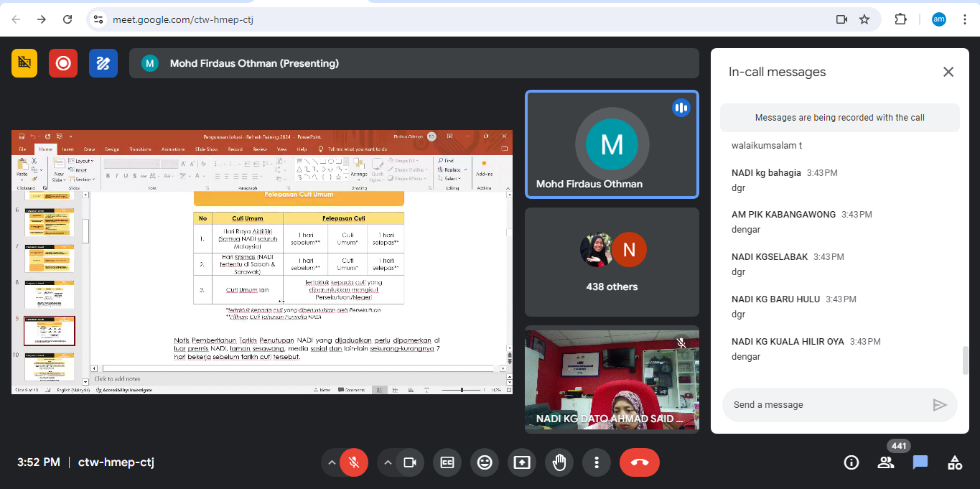Unmute the microphone
This screenshot has height=489, width=980.
coord(353,462)
